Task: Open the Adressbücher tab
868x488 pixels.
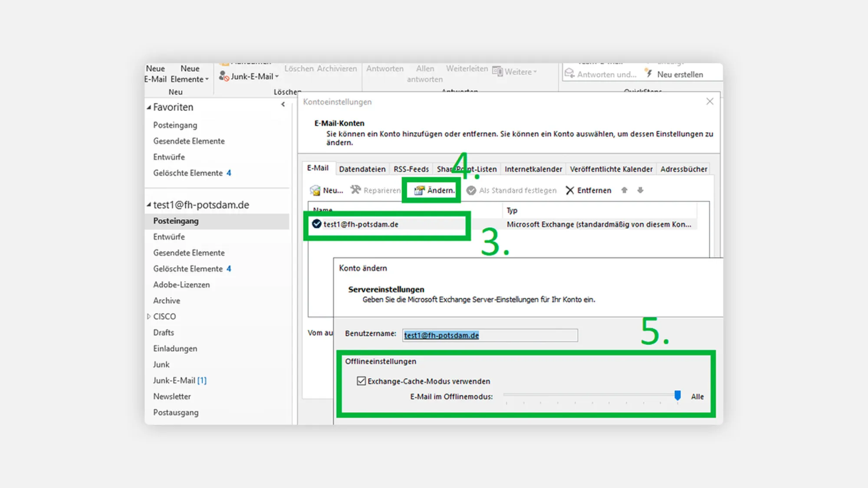Action: click(x=684, y=169)
